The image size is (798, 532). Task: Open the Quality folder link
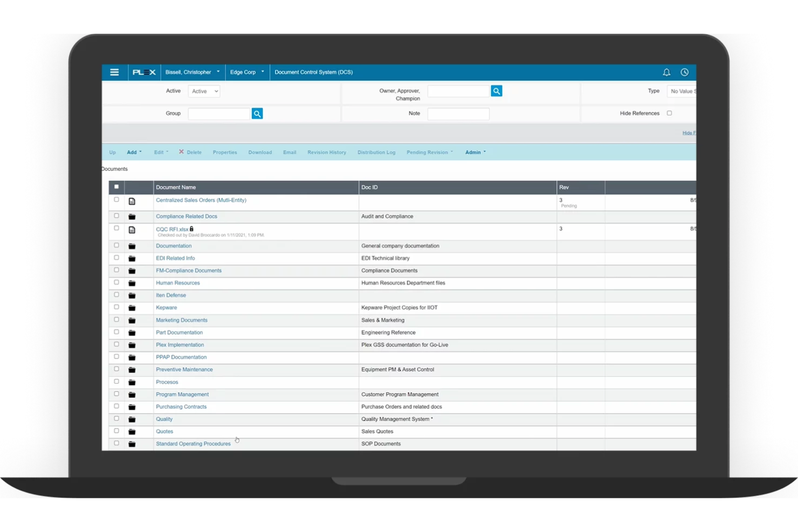[x=164, y=419]
